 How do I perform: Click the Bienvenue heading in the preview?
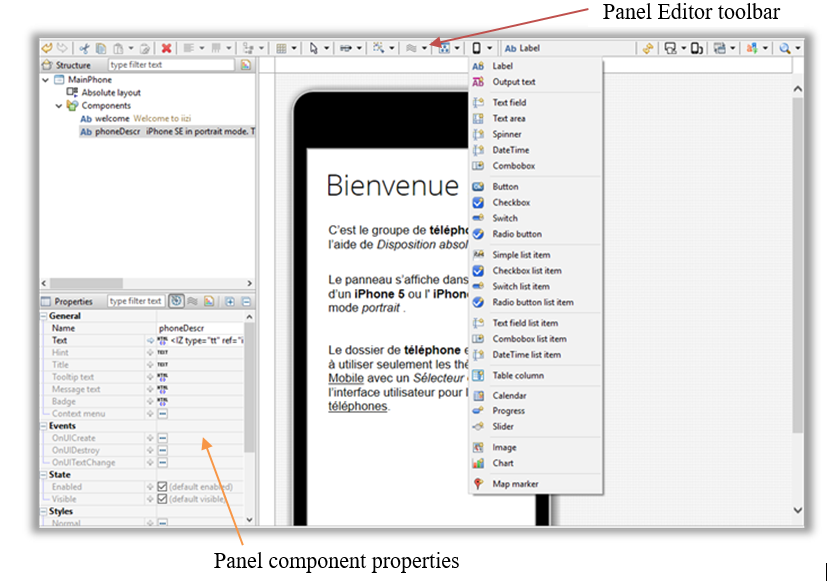click(393, 186)
